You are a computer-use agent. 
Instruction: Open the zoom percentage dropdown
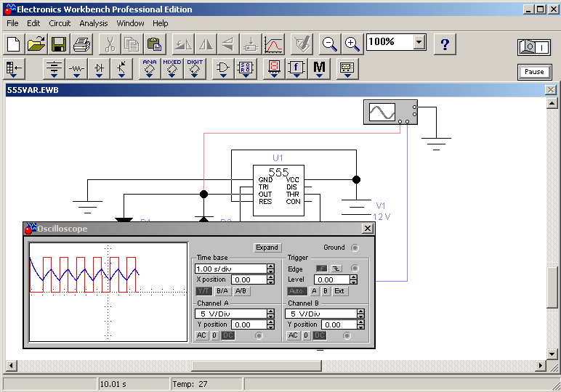tap(419, 43)
